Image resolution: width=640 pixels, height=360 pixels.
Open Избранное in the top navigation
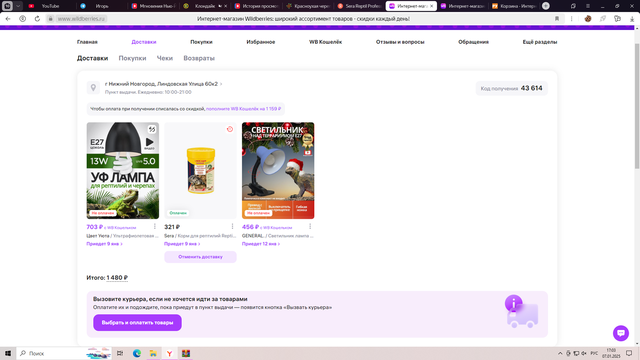click(x=261, y=42)
